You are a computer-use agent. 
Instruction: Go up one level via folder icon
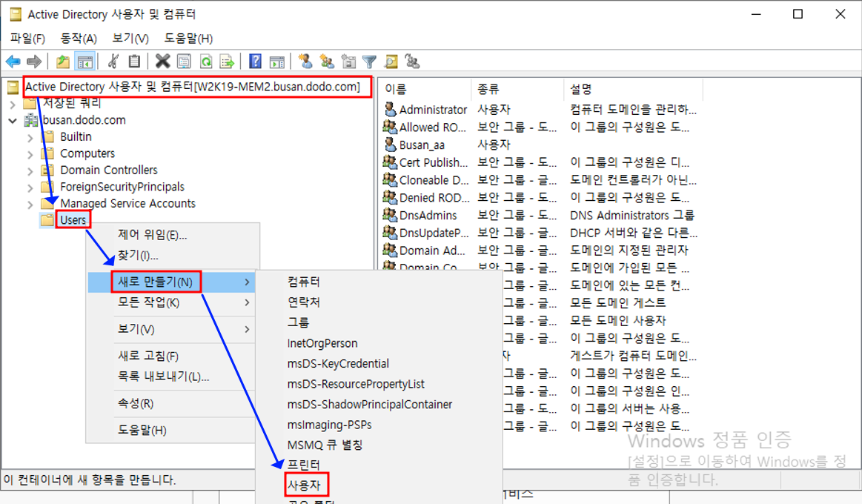pyautogui.click(x=63, y=62)
